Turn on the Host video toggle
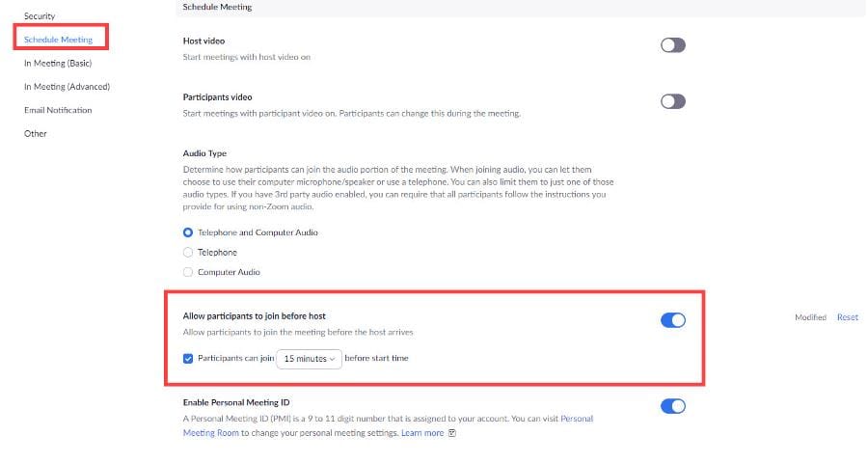 [672, 45]
